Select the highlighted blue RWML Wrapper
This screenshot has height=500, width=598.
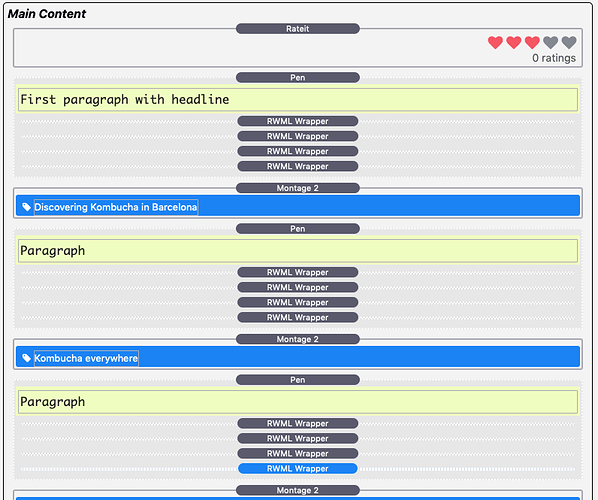(297, 468)
